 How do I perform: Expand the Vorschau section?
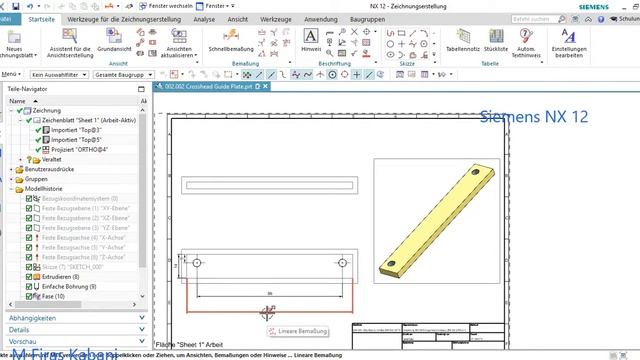point(76,341)
